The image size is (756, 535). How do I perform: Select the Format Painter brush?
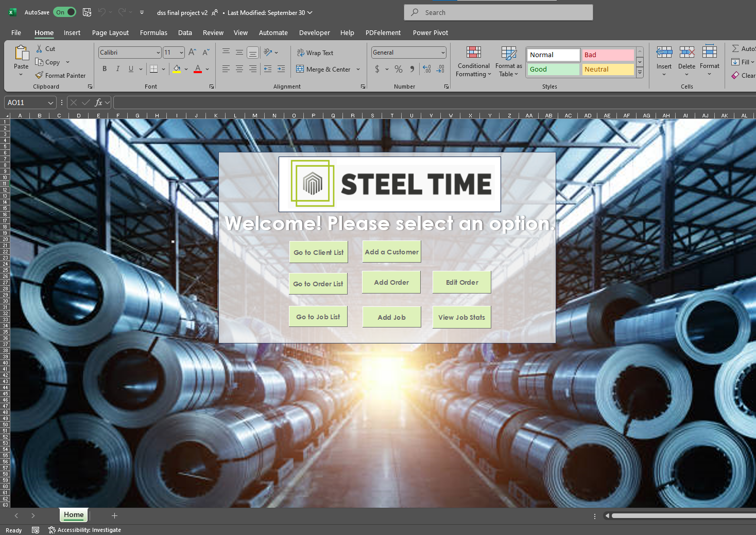(x=39, y=75)
